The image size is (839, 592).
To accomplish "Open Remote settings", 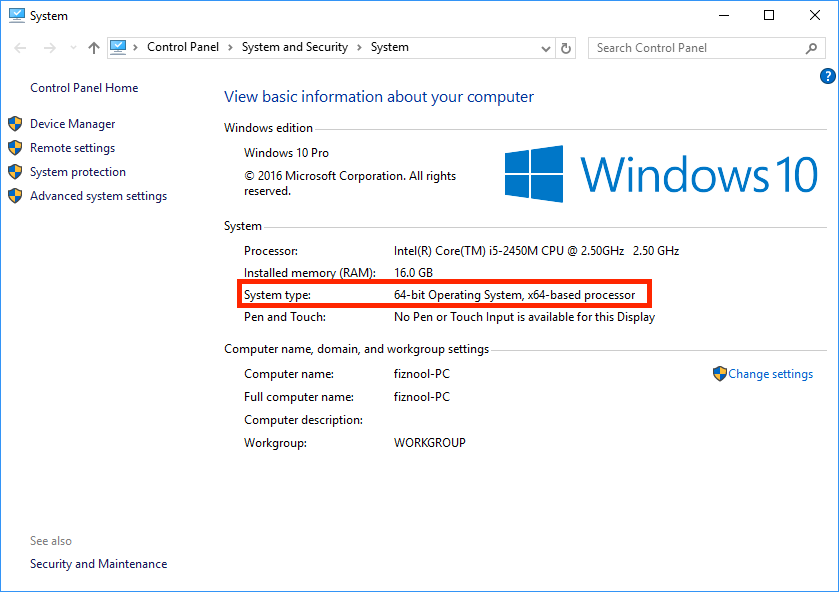I will click(72, 147).
